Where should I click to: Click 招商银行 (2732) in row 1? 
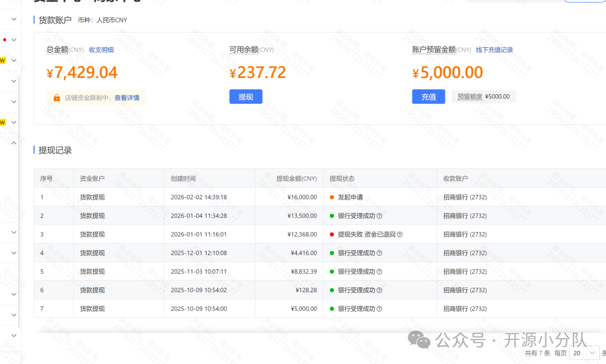point(465,197)
